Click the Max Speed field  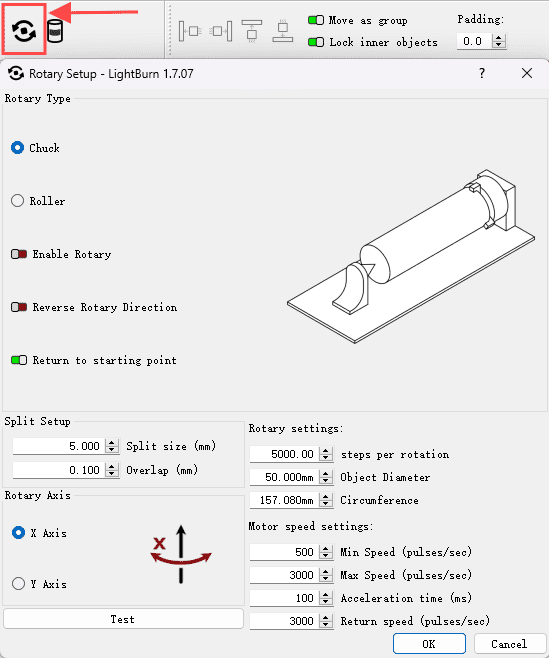point(285,575)
